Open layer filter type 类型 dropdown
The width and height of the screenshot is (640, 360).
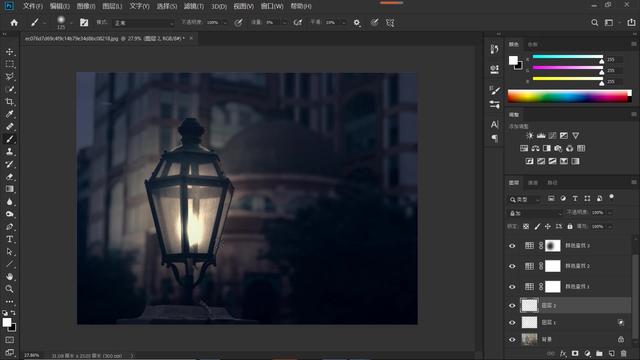tap(524, 199)
